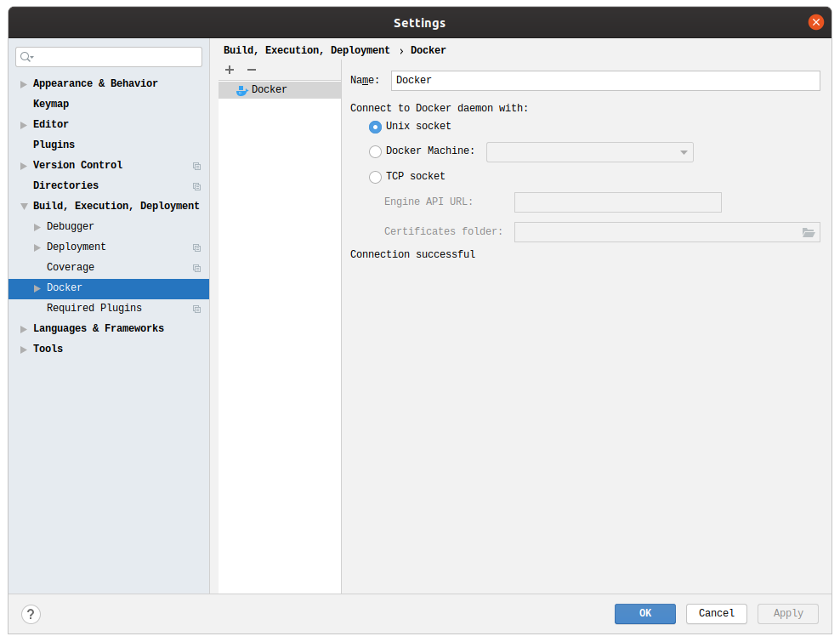Viewport: 840px width, 642px height.
Task: Expand the Tools section arrow
Action: click(x=24, y=349)
